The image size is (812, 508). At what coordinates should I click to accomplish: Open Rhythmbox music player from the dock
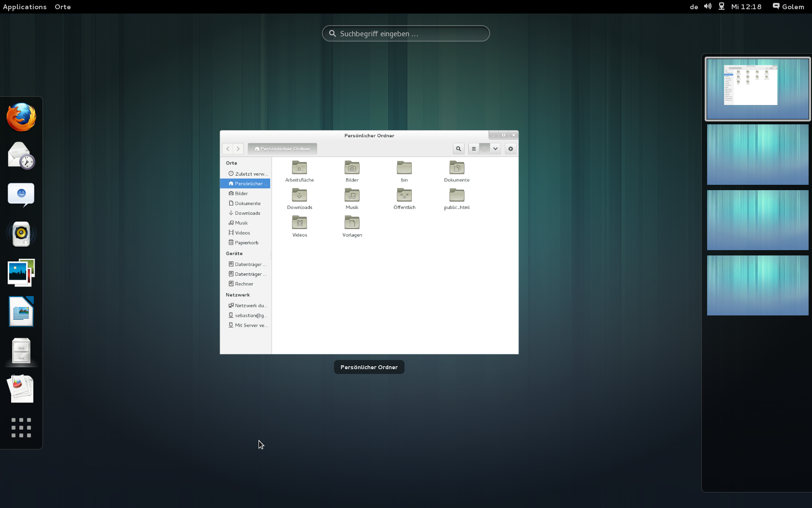click(x=21, y=233)
